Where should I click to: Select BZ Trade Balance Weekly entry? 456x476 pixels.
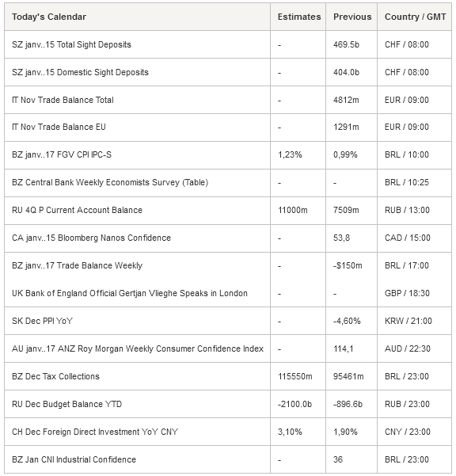click(77, 265)
